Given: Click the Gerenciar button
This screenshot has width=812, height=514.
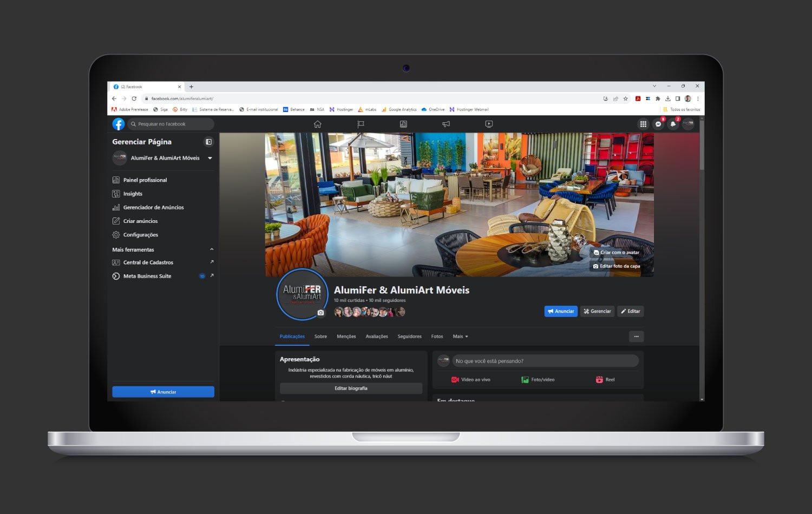Looking at the screenshot, I should [597, 311].
